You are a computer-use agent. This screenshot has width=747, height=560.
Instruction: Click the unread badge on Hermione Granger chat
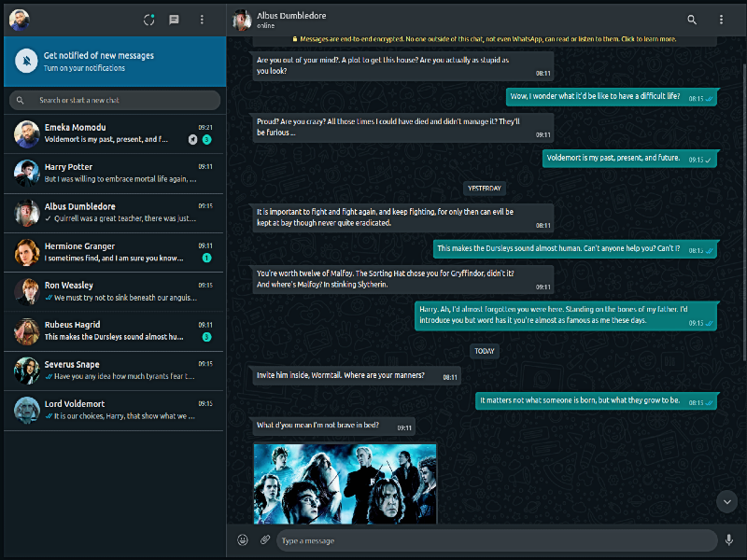[x=206, y=259]
